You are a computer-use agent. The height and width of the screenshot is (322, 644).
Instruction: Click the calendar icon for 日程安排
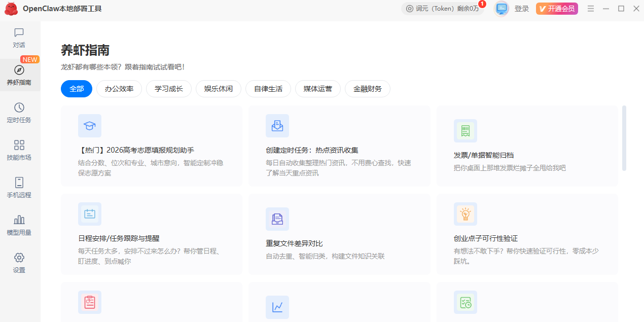point(90,214)
